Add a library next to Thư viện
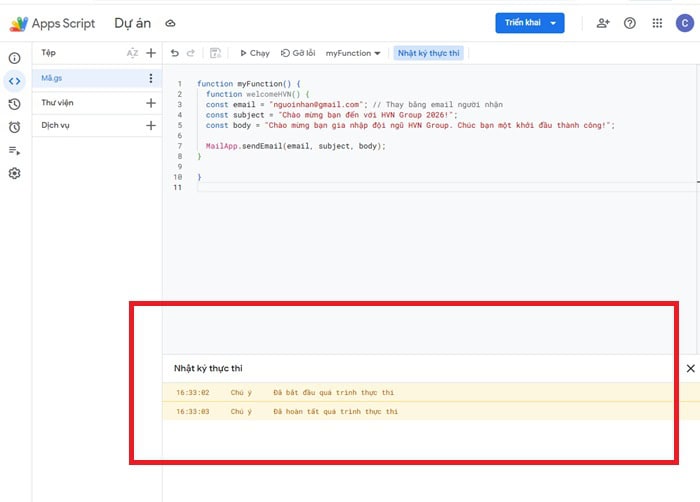 pos(151,103)
